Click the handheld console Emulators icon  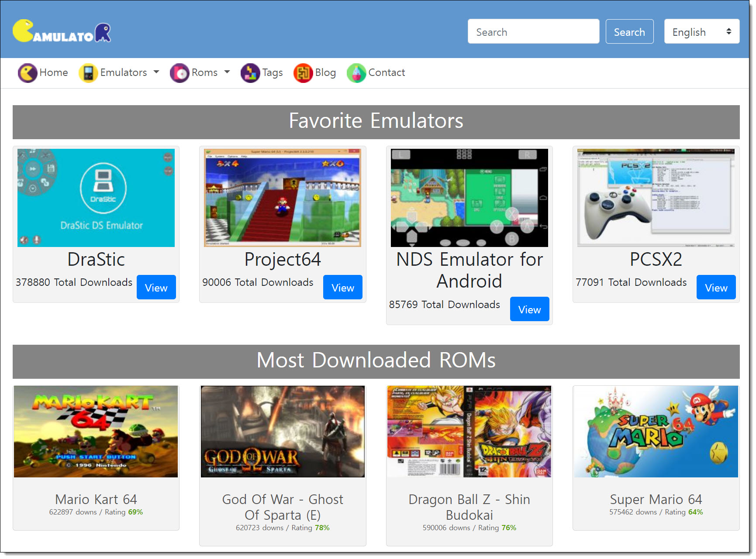point(88,73)
